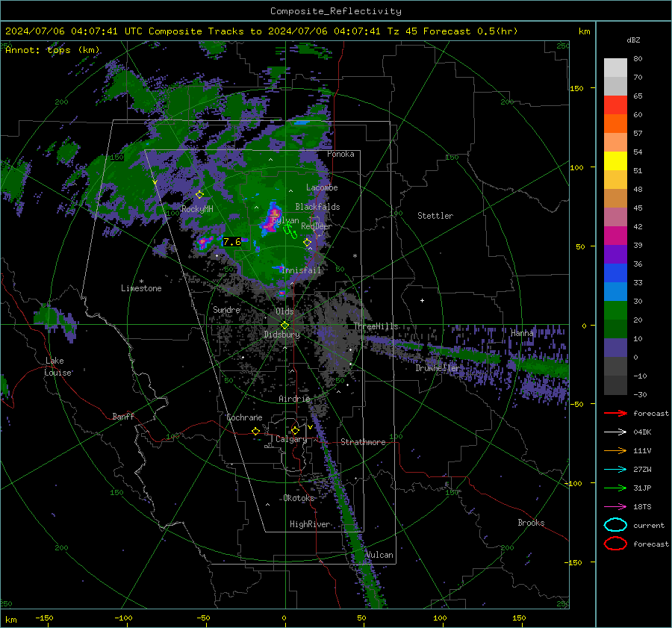This screenshot has height=628, width=672.
Task: Click the yellow 51-54 dBZ color swatch
Action: (615, 161)
